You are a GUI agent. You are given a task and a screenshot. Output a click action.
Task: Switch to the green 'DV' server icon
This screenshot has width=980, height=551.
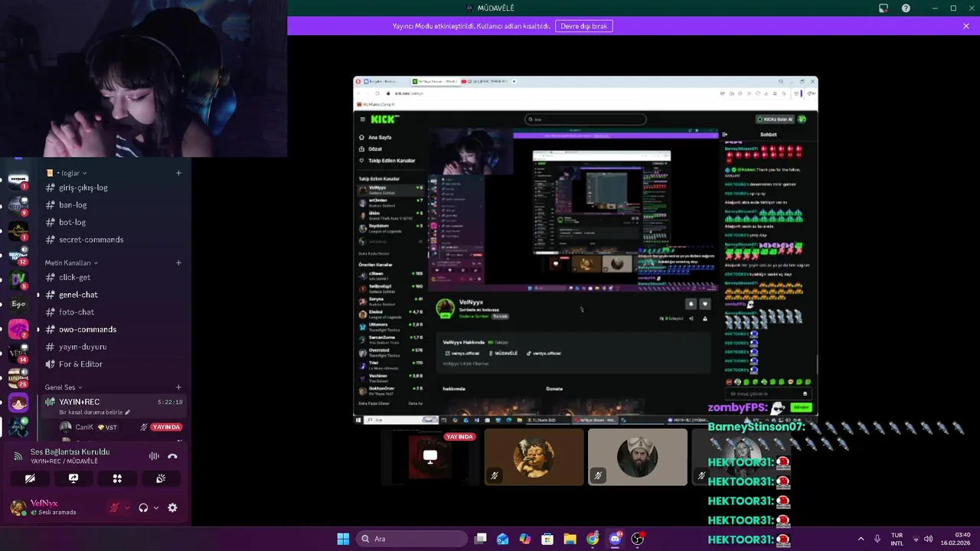click(x=18, y=279)
